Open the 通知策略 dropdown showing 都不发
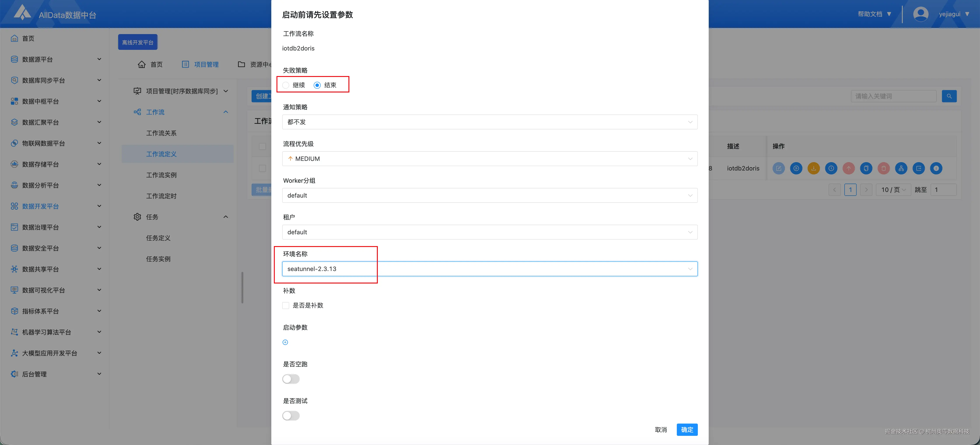The width and height of the screenshot is (980, 445). [x=490, y=122]
